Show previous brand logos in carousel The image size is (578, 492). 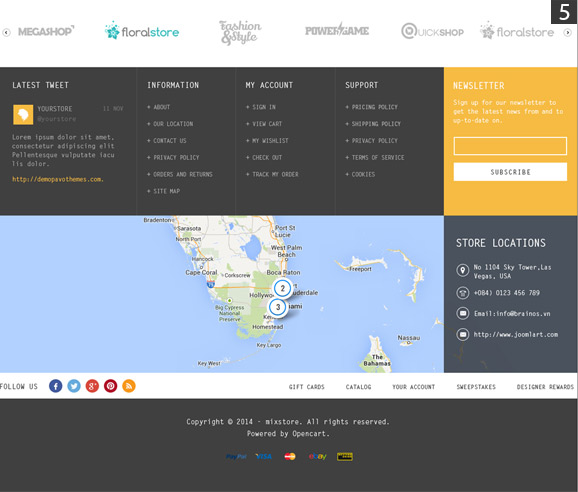(6, 32)
